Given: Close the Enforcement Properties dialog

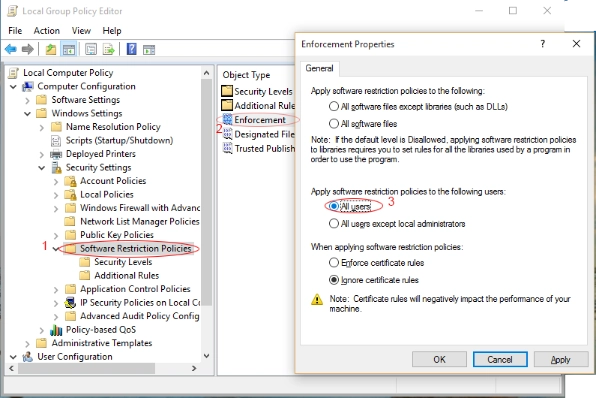Looking at the screenshot, I should click(576, 44).
